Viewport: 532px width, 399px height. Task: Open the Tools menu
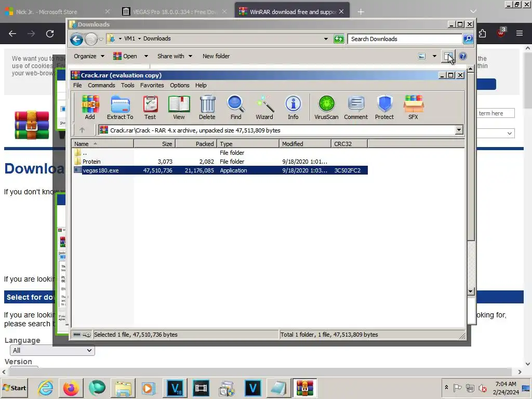pyautogui.click(x=128, y=85)
